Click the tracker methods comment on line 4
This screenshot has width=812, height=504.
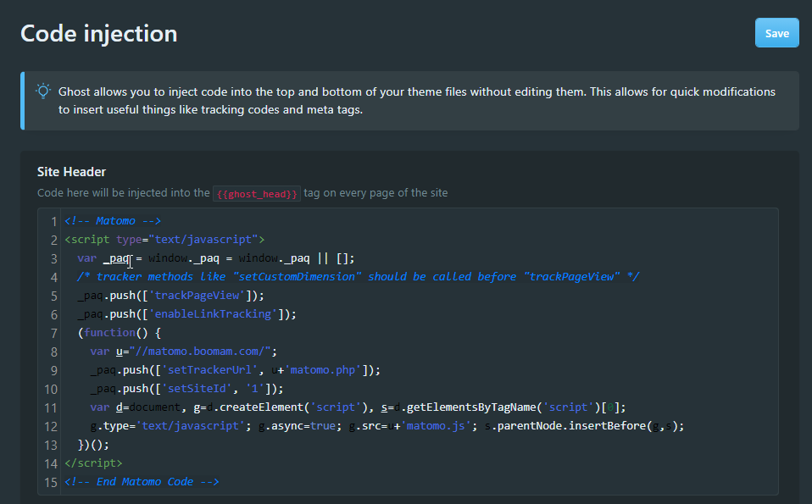[x=358, y=277]
